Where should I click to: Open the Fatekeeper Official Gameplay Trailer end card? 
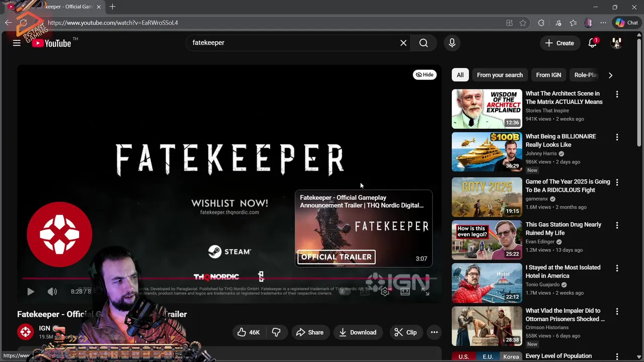(x=363, y=228)
